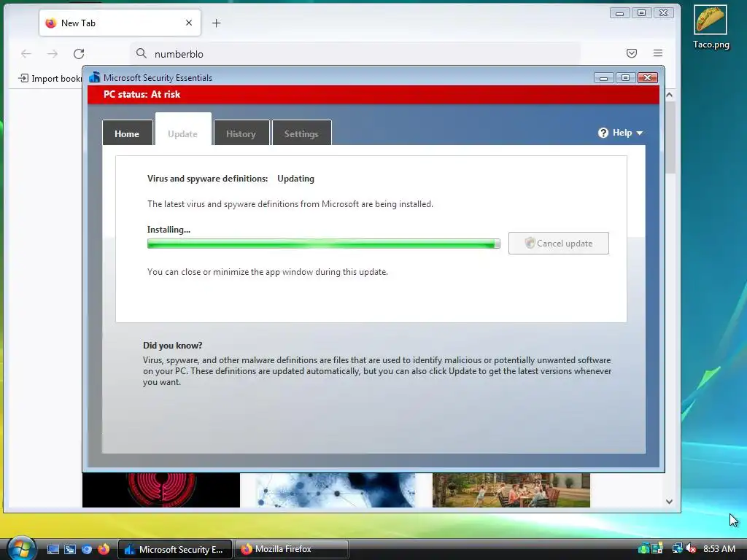Click the Firefox address bar text
Image resolution: width=747 pixels, height=560 pixels.
(179, 54)
